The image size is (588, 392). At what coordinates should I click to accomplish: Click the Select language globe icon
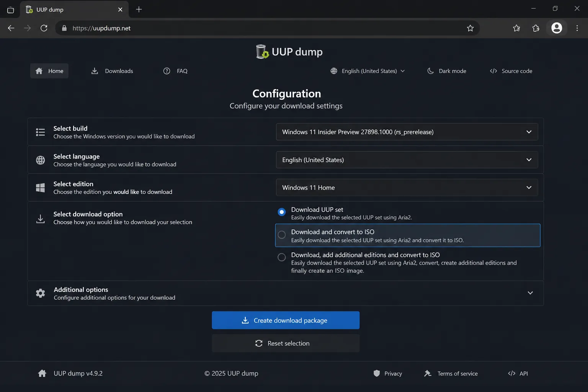[x=40, y=160]
